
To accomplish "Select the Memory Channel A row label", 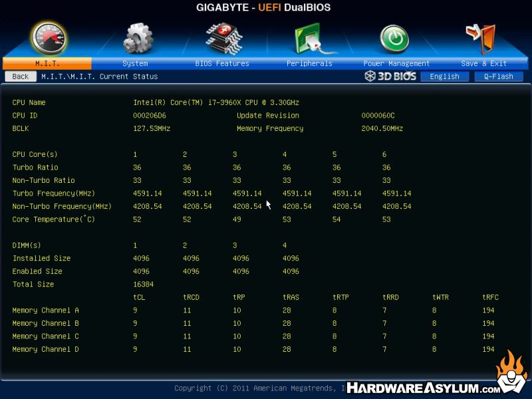I will click(x=45, y=311).
